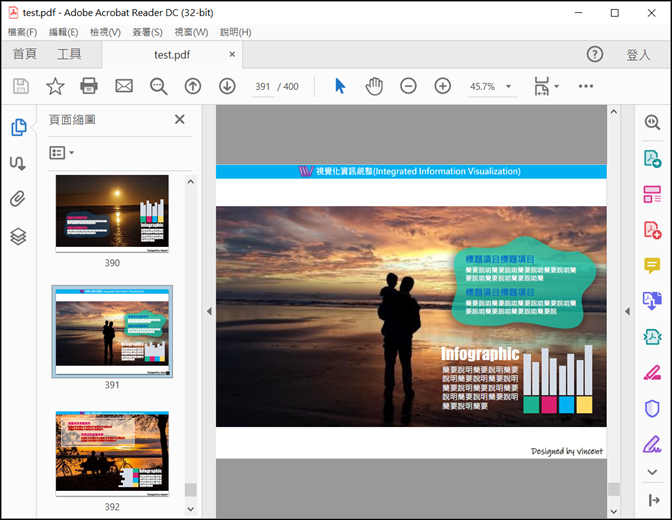Click the thumbnail panel scroll-up arrow
672x520 pixels.
191,182
